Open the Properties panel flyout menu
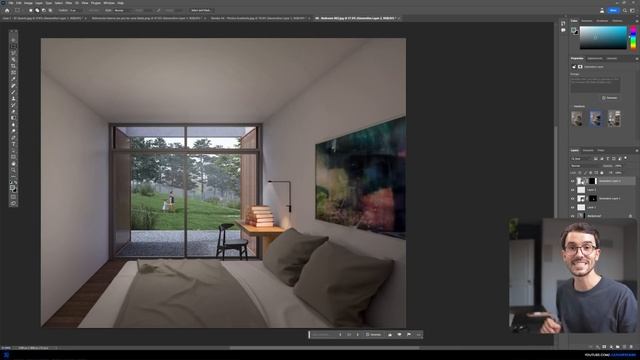The width and height of the screenshot is (640, 360). 636,59
